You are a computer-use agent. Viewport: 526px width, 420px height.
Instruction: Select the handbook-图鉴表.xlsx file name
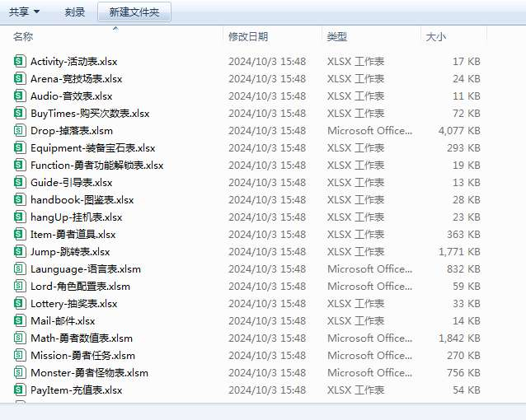(82, 200)
